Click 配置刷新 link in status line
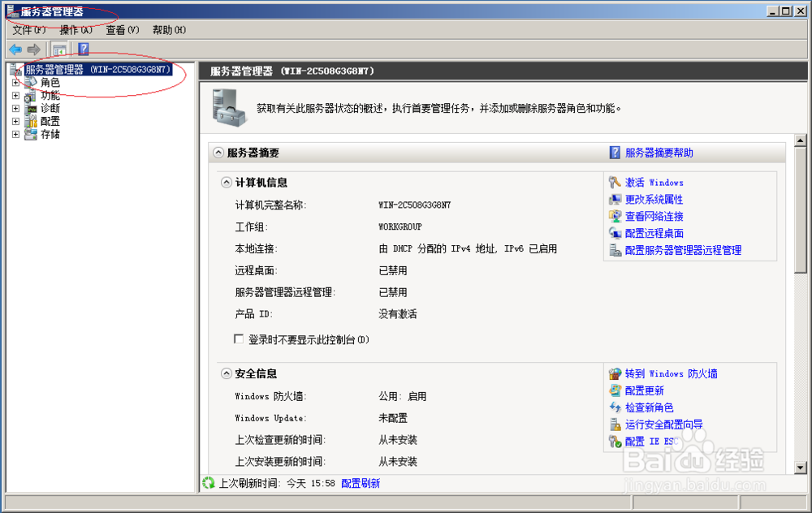 (361, 483)
